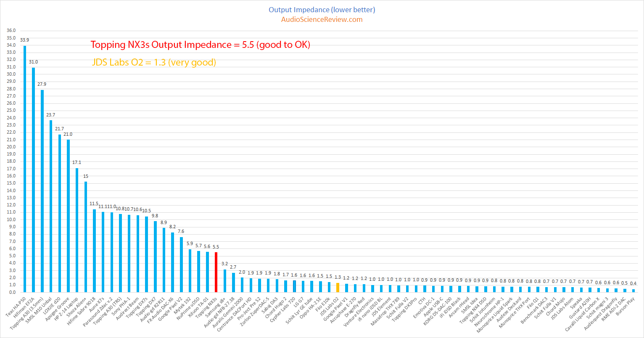The height and width of the screenshot is (338, 644).
Task: Click the 0.0 y-axis label
Action: coord(13,292)
